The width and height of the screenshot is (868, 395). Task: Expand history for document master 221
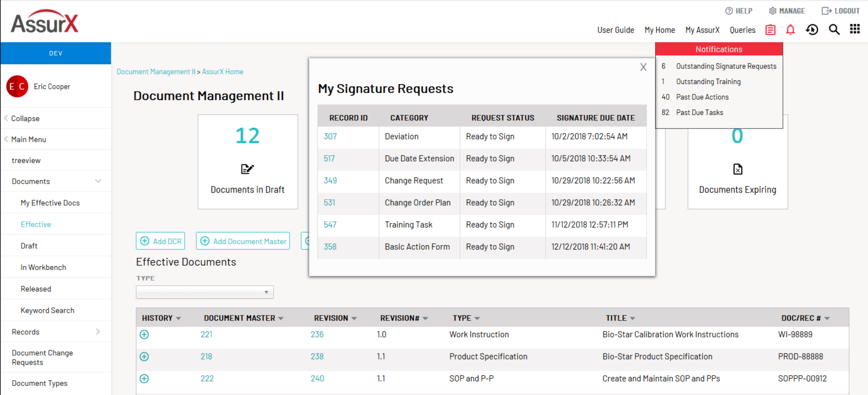(x=144, y=334)
